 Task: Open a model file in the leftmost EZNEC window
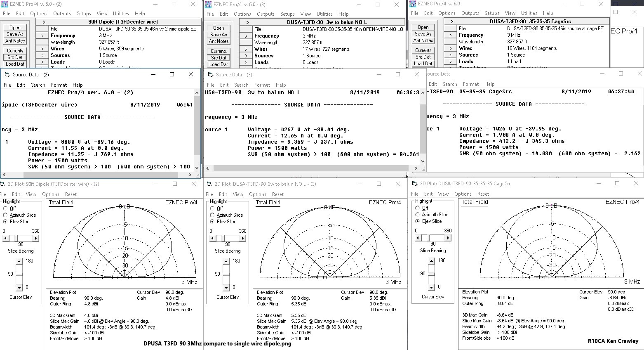coord(15,27)
